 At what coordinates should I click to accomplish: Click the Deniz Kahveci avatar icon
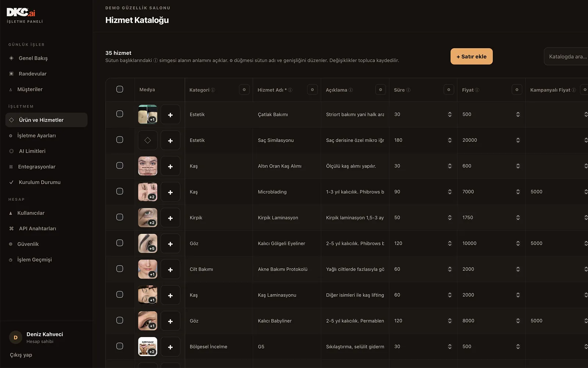[15, 337]
